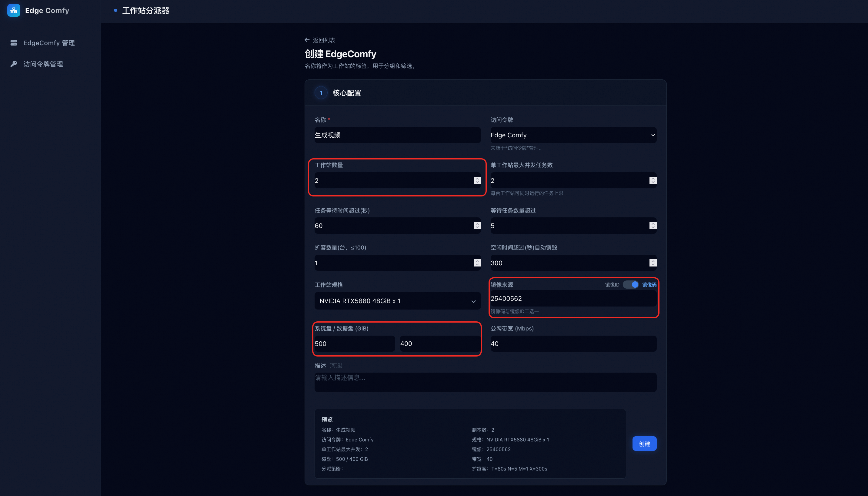Click the 访问令牌管理 key icon
Image resolution: width=868 pixels, height=496 pixels.
tap(14, 64)
